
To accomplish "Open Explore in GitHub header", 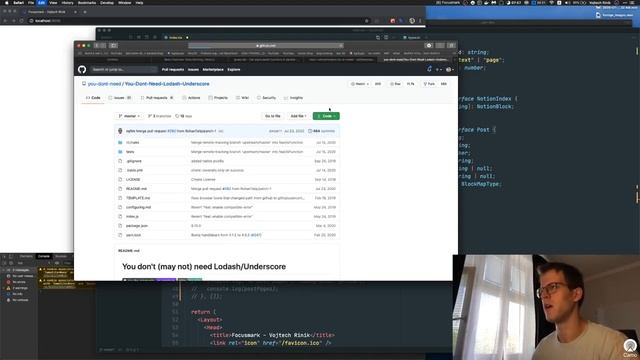I will [233, 69].
